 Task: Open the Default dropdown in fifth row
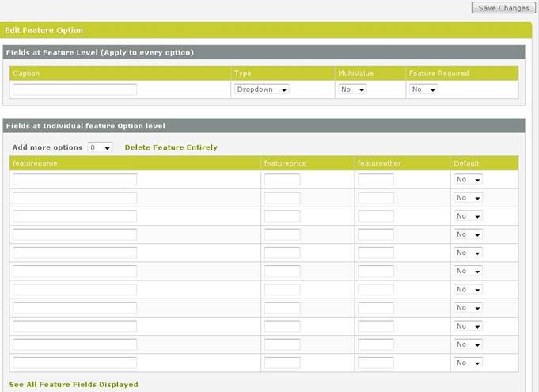click(x=468, y=253)
